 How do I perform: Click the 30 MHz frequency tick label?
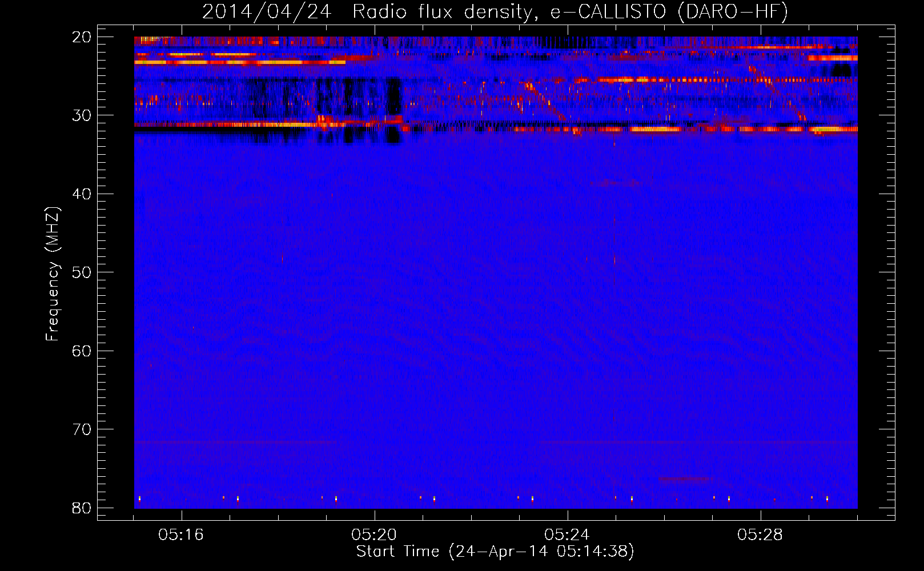click(x=82, y=115)
